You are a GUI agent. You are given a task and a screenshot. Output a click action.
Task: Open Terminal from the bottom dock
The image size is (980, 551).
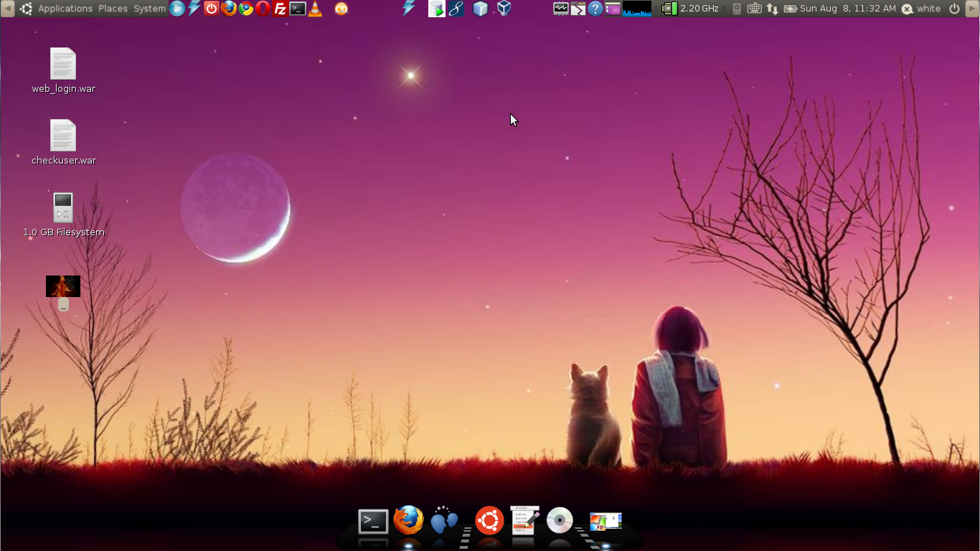pos(373,522)
